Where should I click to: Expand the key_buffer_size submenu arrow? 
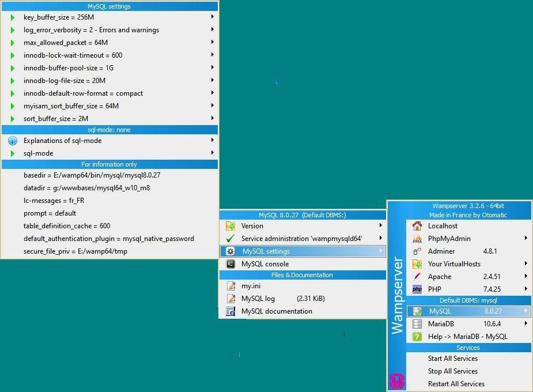(x=212, y=17)
